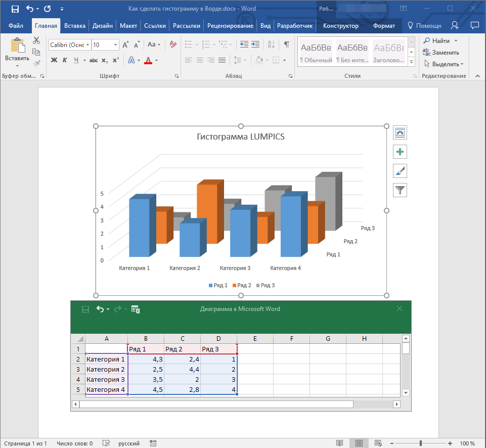Click the Format Painter icon

point(36,63)
